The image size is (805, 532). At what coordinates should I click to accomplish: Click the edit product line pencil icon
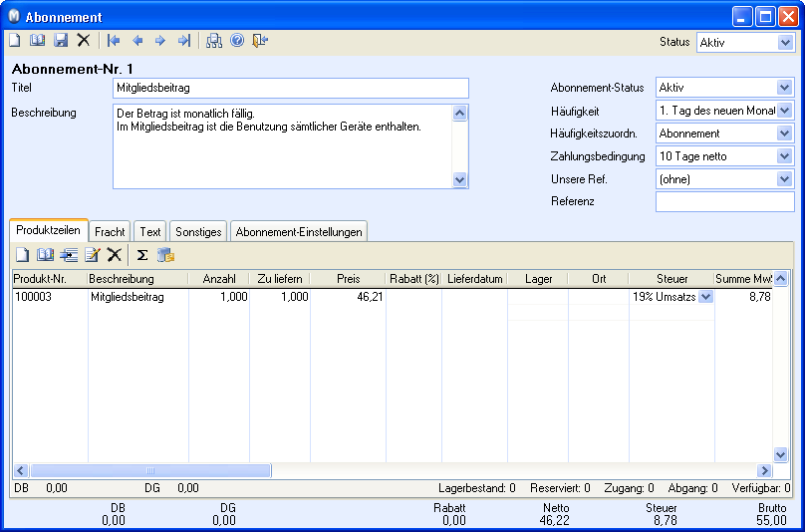coord(92,255)
